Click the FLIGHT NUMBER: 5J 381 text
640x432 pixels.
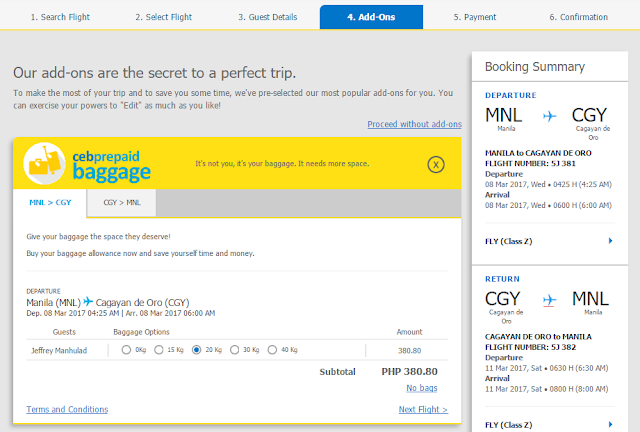[530, 163]
